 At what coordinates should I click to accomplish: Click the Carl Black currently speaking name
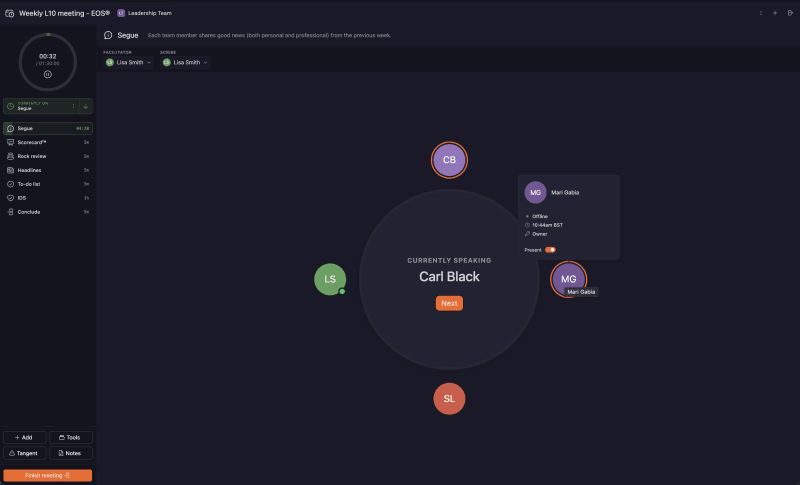pos(449,276)
